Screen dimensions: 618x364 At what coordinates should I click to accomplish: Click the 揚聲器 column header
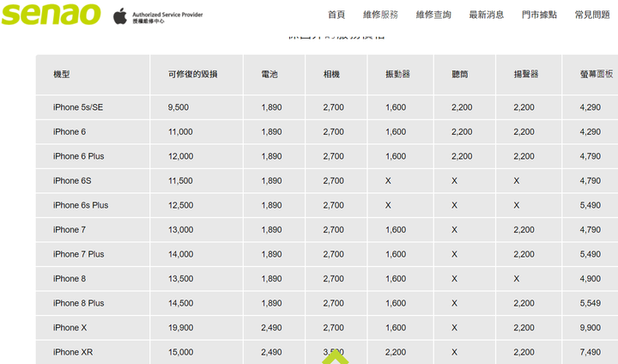point(526,74)
